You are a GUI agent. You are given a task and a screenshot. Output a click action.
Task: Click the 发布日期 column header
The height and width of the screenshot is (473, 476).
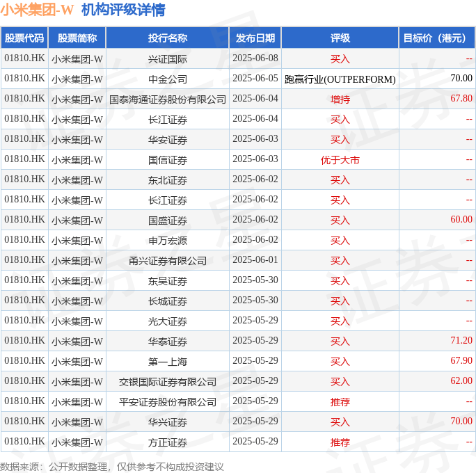click(x=255, y=38)
